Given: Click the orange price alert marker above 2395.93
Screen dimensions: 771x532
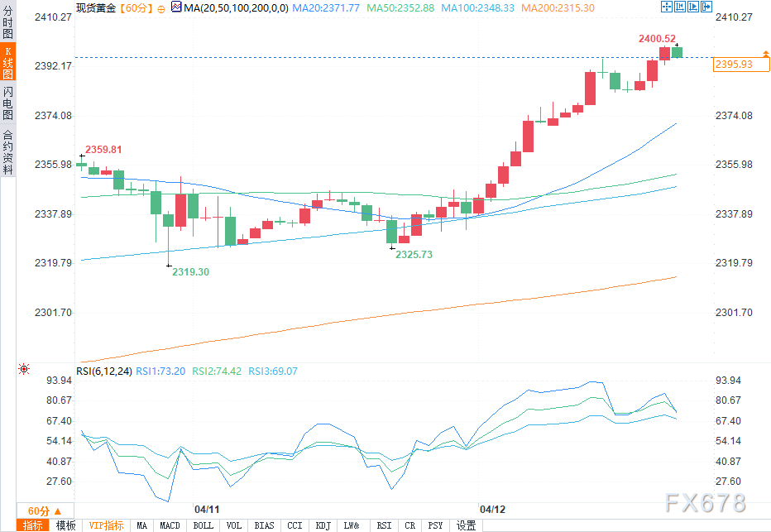Looking at the screenshot, I should (765, 54).
